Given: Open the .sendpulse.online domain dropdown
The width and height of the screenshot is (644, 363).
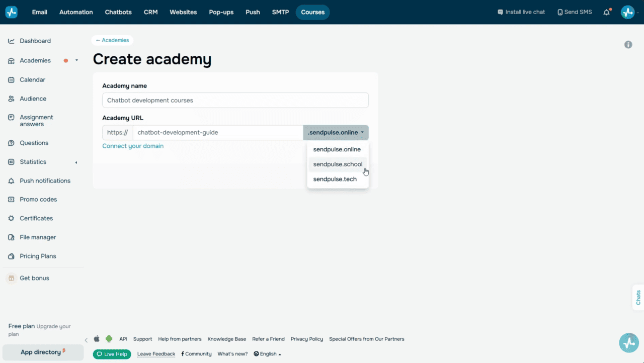Looking at the screenshot, I should coord(336,133).
